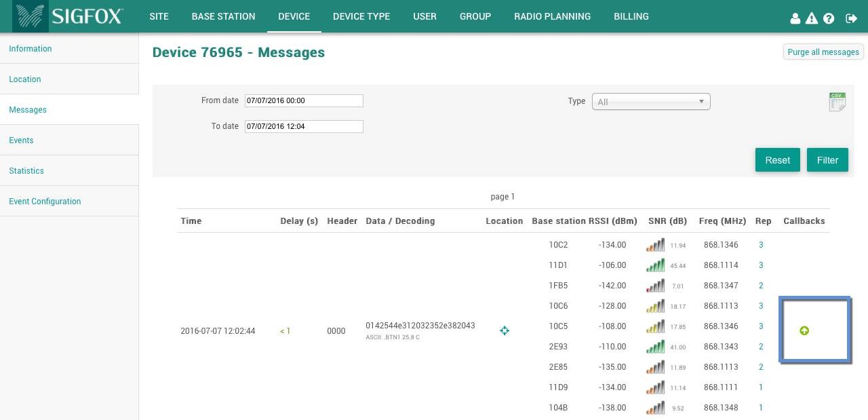This screenshot has width=868, height=420.
Task: Click the user profile icon in header
Action: pyautogui.click(x=795, y=18)
